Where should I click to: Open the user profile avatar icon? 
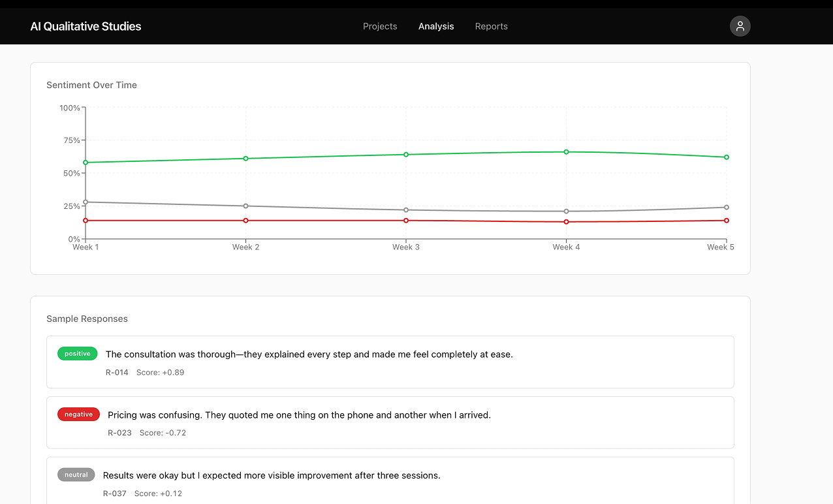(740, 26)
